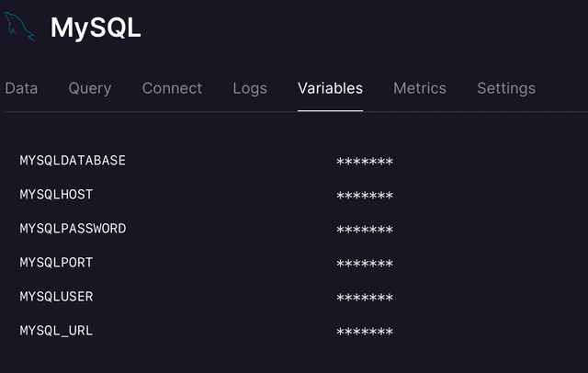The height and width of the screenshot is (373, 588).
Task: Open the Query tab
Action: click(90, 88)
